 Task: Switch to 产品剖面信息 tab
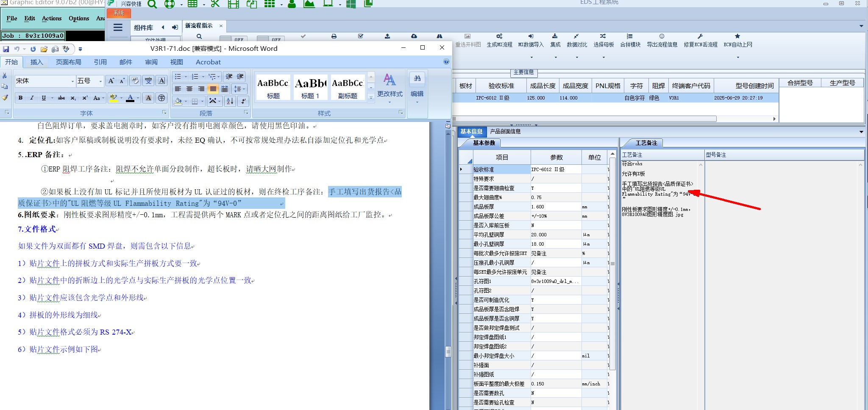[x=505, y=131]
